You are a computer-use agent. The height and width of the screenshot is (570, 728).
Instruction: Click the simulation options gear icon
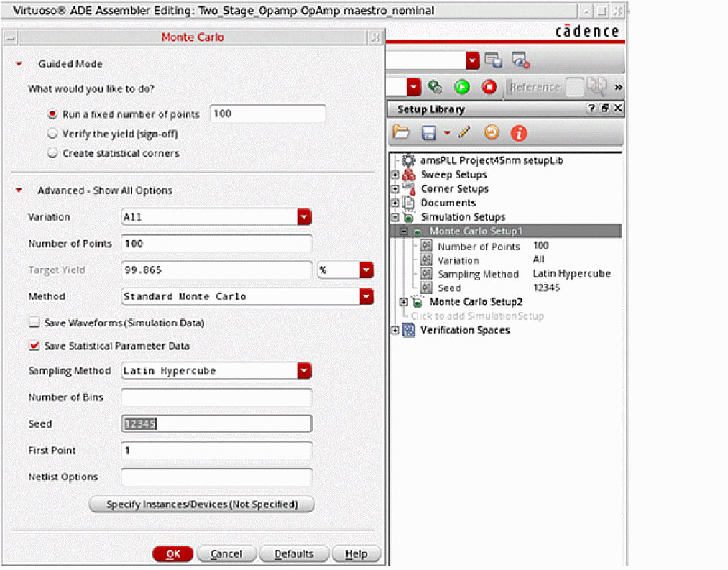coord(435,87)
